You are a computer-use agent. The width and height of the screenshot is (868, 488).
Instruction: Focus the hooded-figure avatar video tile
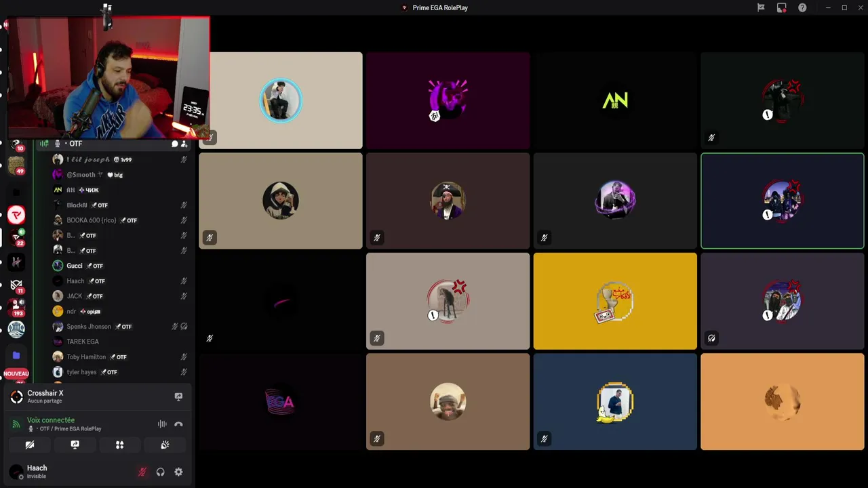coord(281,201)
